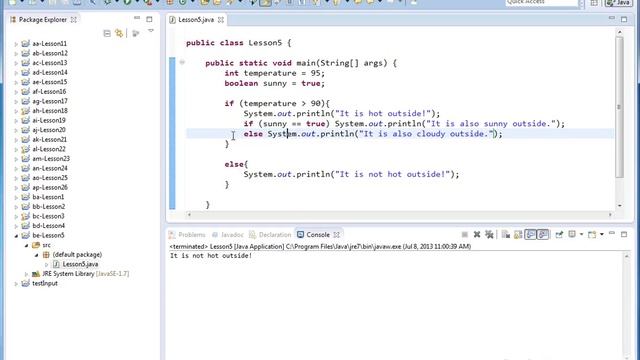Click Remove Launch icon in Console
This screenshot has width=640, height=360.
tap(477, 235)
